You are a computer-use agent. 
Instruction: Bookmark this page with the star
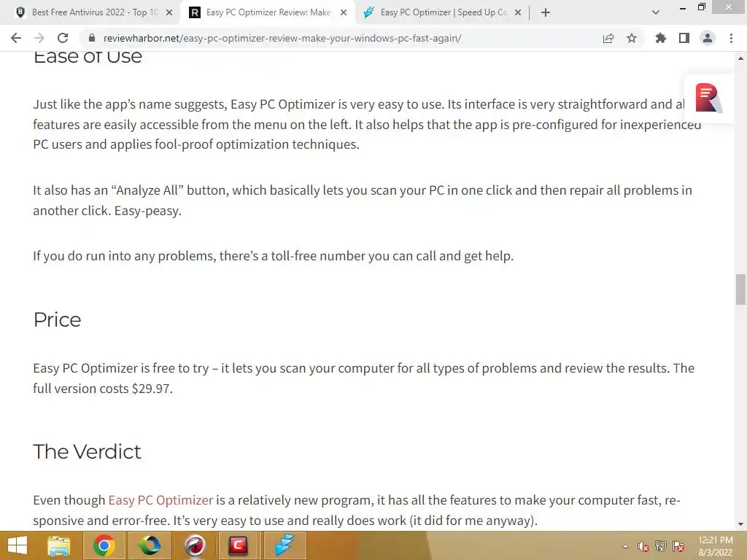coord(632,38)
